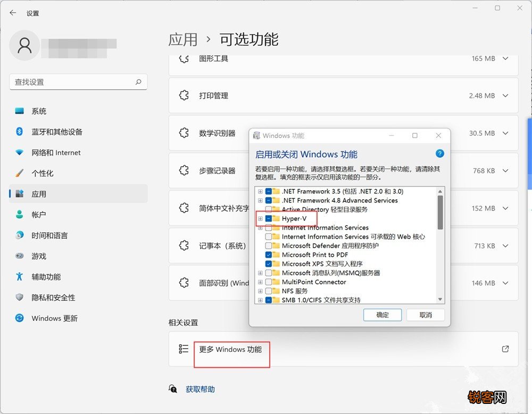Click the 获取帮助 help icon
This screenshot has width=532, height=414.
[x=173, y=389]
